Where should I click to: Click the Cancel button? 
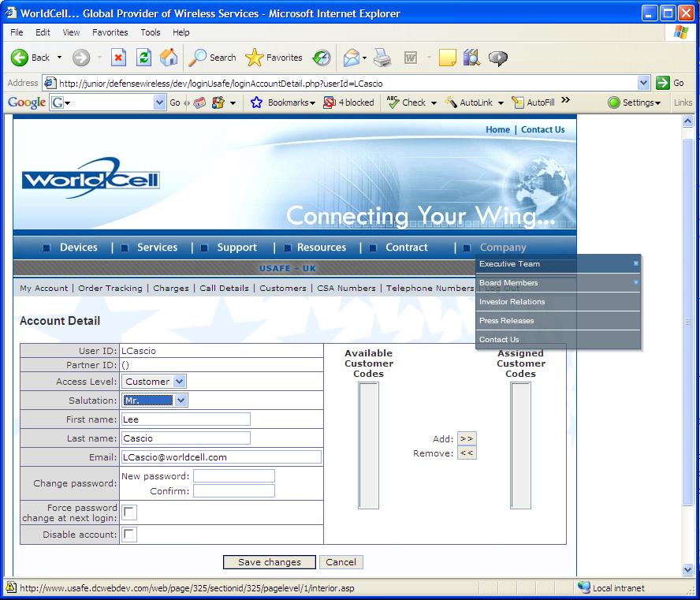click(x=341, y=562)
